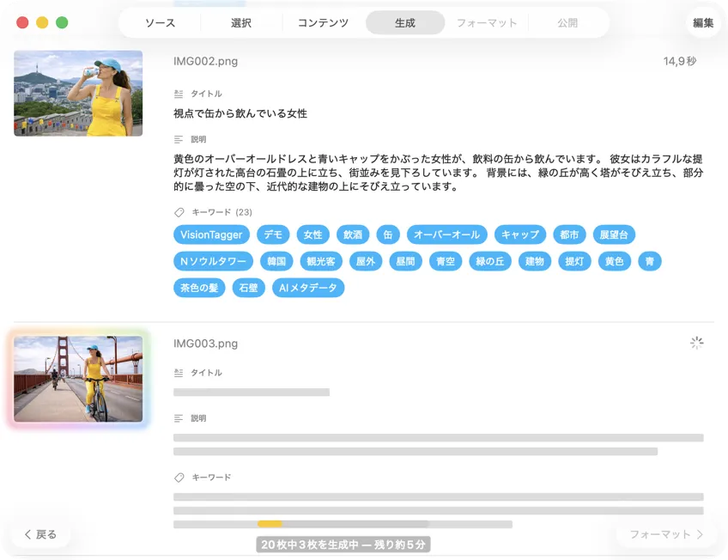This screenshot has width=728, height=560.
Task: Proceed using the フォーマット next button
Action: coord(665,534)
